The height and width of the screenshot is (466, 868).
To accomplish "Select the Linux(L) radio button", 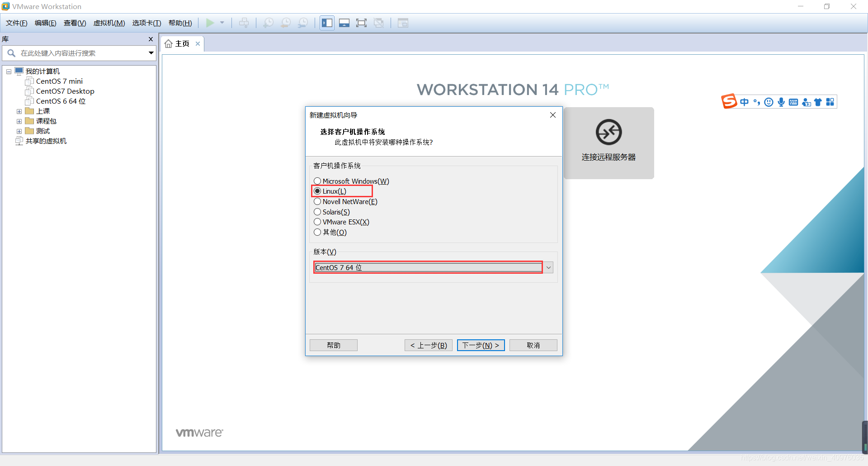I will pos(317,191).
